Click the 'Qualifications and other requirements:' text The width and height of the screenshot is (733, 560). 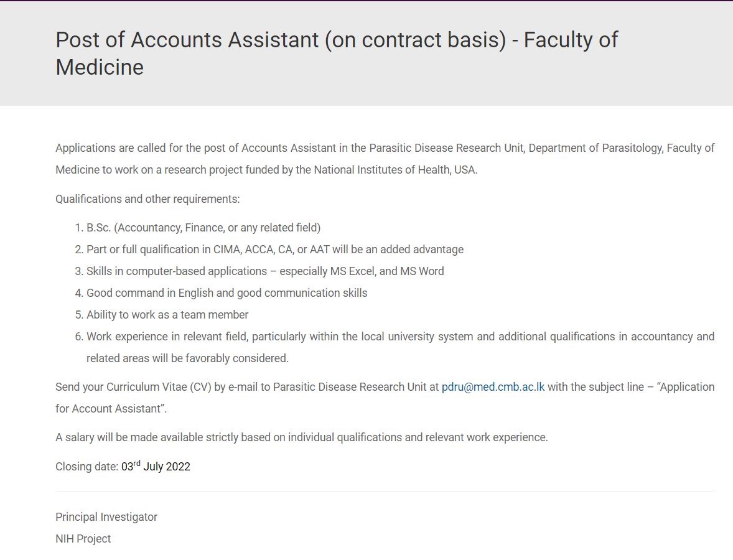[x=147, y=199]
